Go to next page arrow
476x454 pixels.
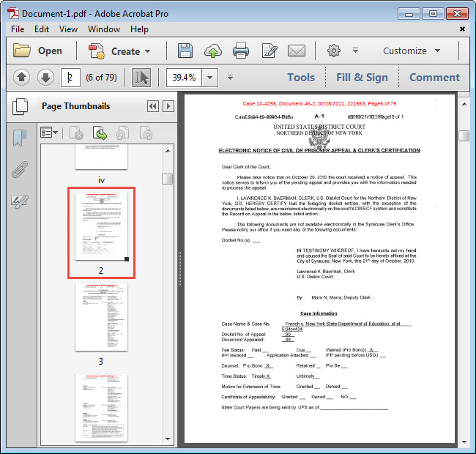pos(45,77)
